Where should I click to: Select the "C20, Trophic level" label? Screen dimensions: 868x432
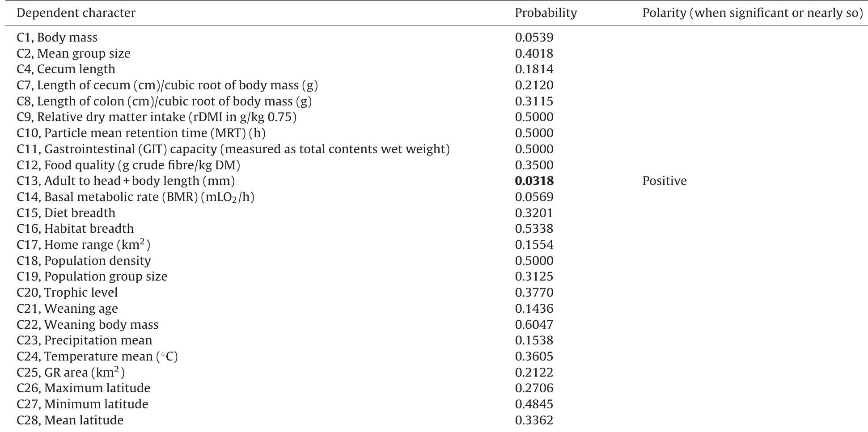67,293
